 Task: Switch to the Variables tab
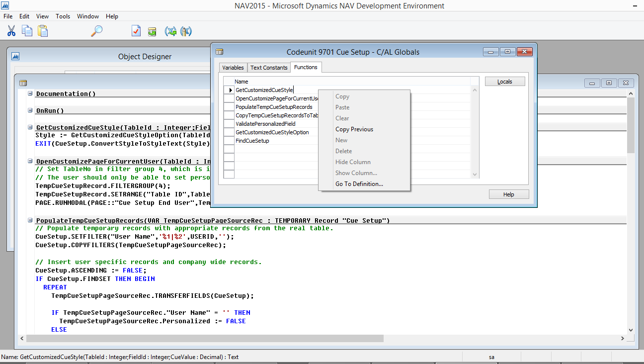233,68
